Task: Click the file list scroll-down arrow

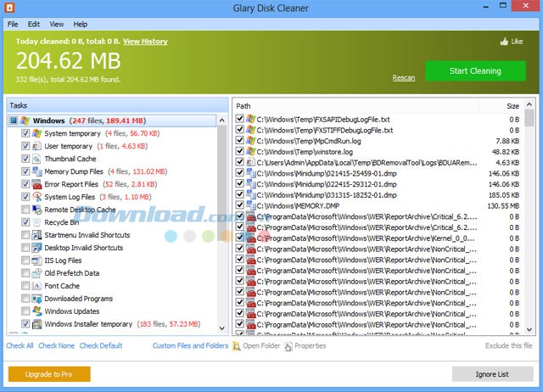Action: (x=529, y=330)
